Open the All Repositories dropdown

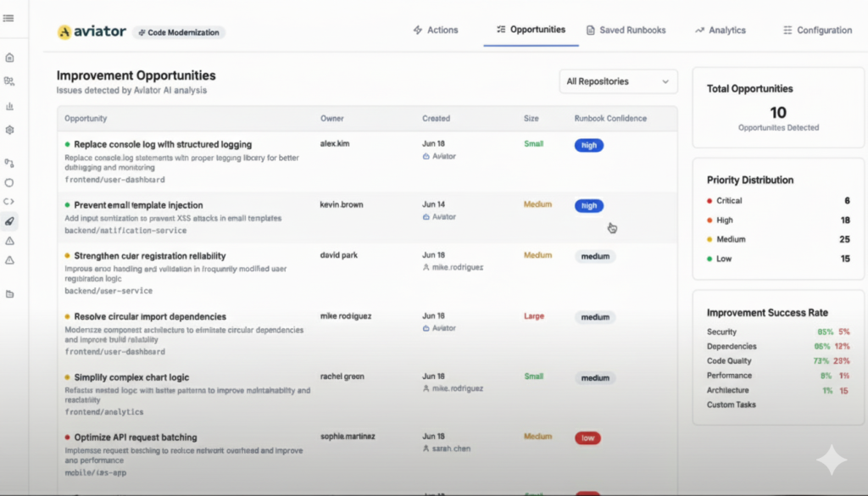(618, 81)
